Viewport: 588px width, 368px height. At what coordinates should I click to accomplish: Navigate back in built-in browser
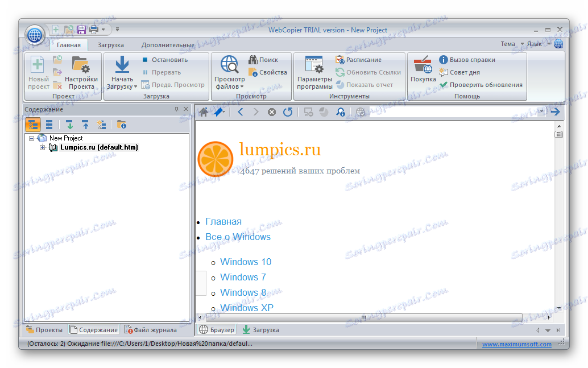tap(241, 112)
